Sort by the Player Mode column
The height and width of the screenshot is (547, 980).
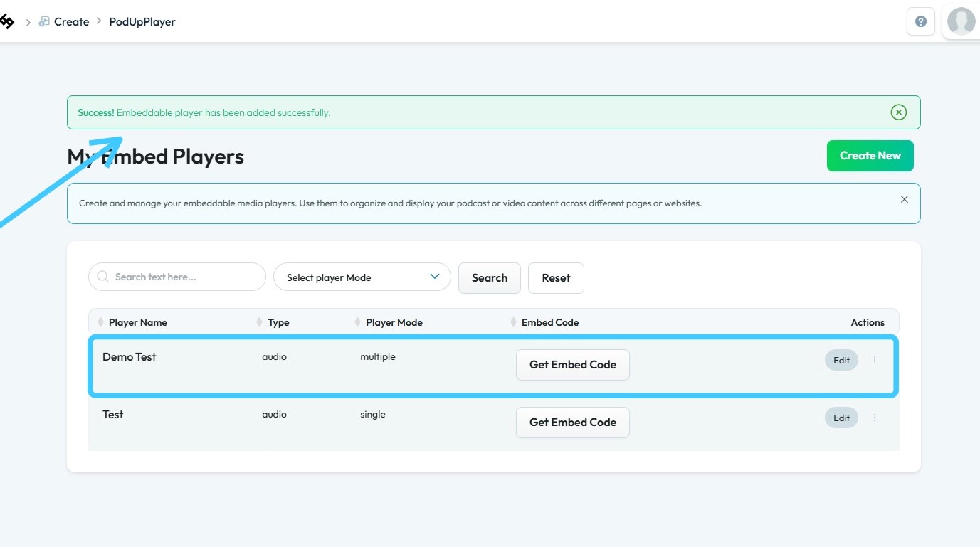pyautogui.click(x=394, y=322)
